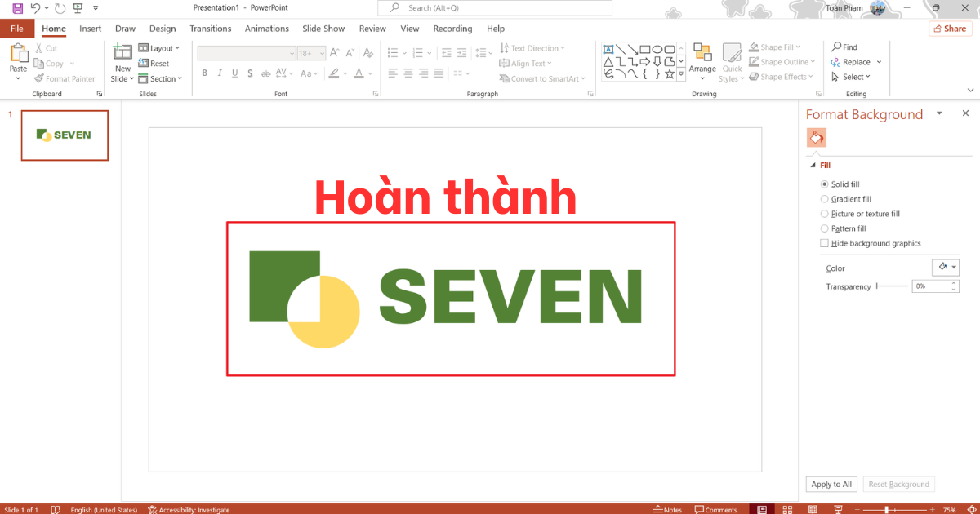Apply Bold formatting
This screenshot has width=980, height=514.
click(205, 73)
